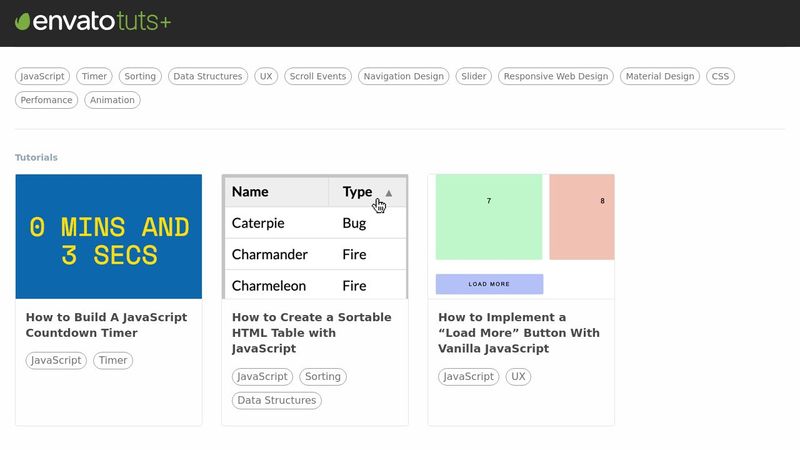Choose the CSS filter tag

pos(720,76)
